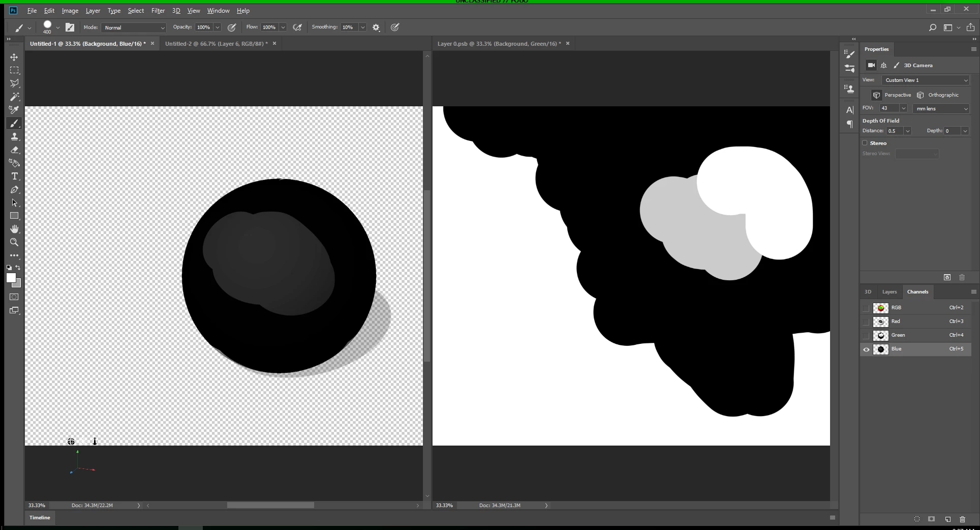Image resolution: width=980 pixels, height=530 pixels.
Task: Show the Red channel
Action: coord(866,321)
